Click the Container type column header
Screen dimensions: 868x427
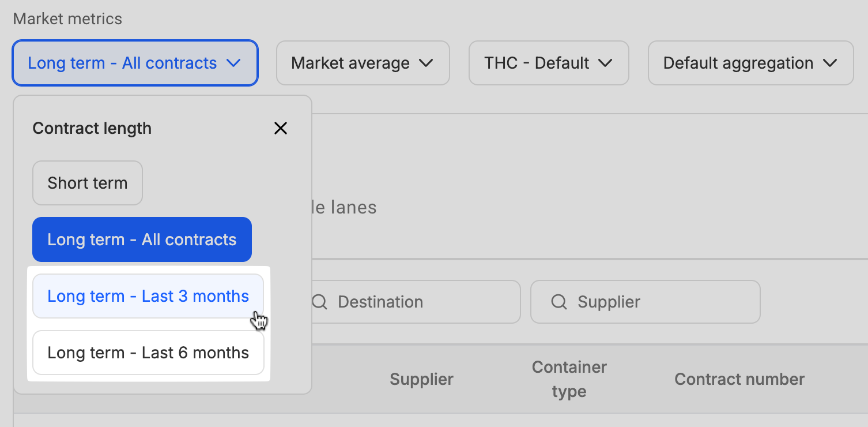(x=569, y=379)
